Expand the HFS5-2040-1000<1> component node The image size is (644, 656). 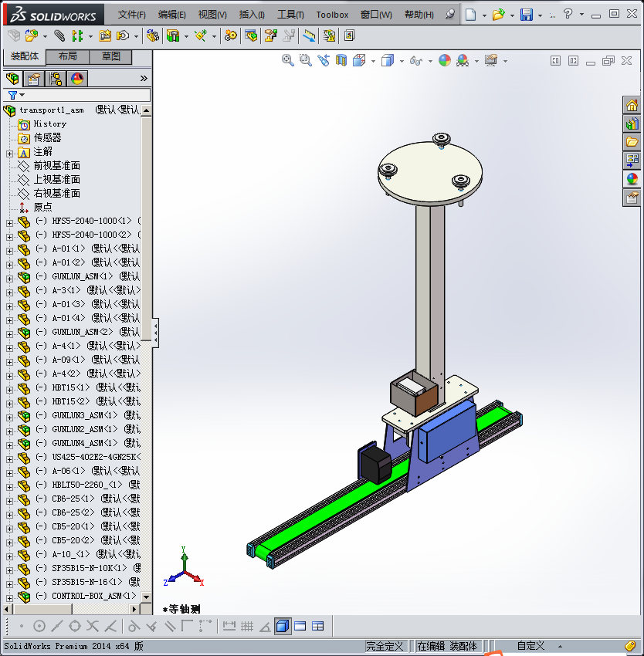9,223
